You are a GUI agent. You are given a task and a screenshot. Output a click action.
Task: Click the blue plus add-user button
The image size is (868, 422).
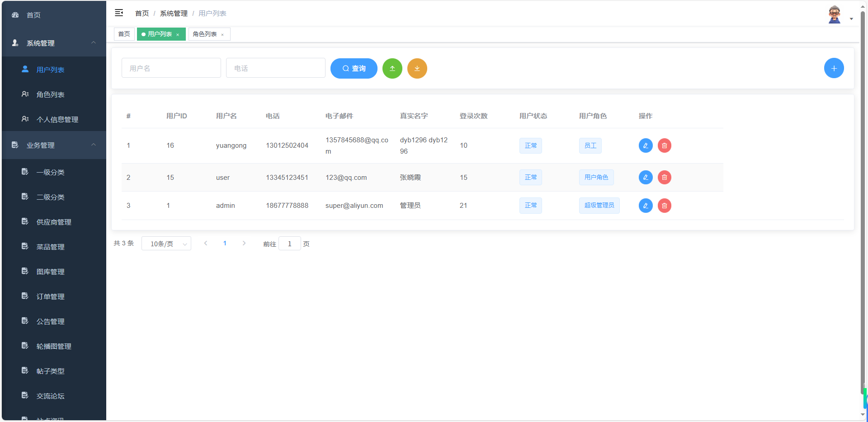click(834, 68)
